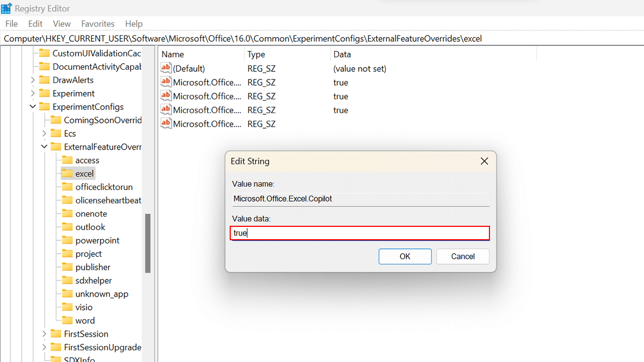Image resolution: width=644 pixels, height=362 pixels.
Task: Click the officeclicktorun folder icon
Action: click(x=67, y=187)
